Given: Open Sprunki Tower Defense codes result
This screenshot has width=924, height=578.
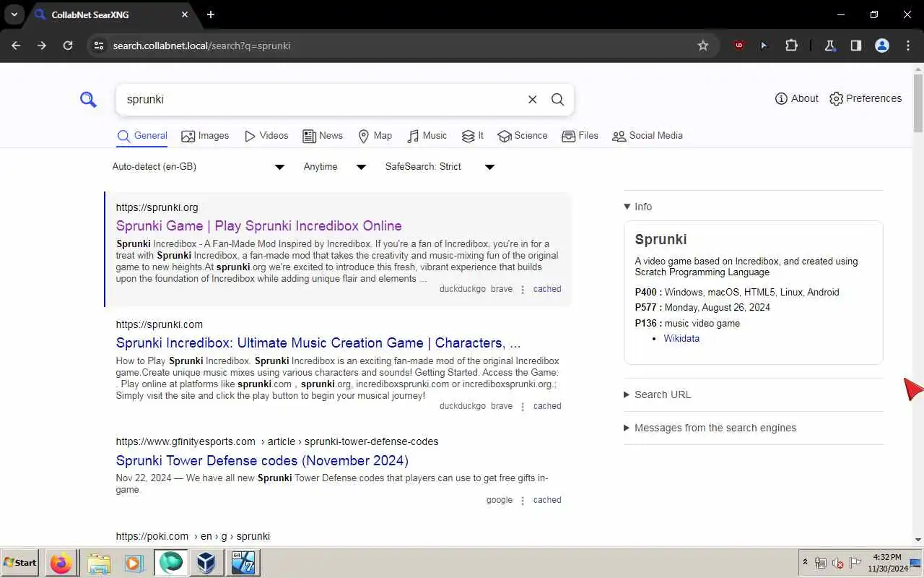Looking at the screenshot, I should point(262,460).
